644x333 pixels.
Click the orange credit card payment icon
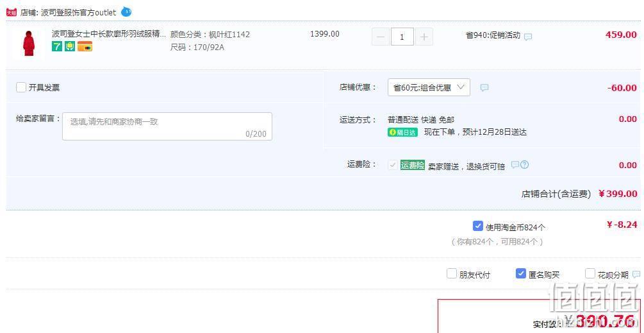click(x=85, y=46)
